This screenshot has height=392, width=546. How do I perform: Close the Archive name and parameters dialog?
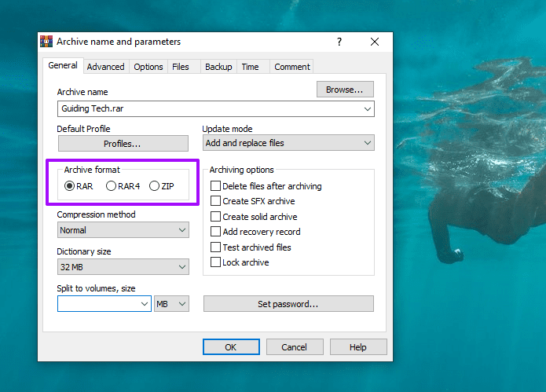375,42
